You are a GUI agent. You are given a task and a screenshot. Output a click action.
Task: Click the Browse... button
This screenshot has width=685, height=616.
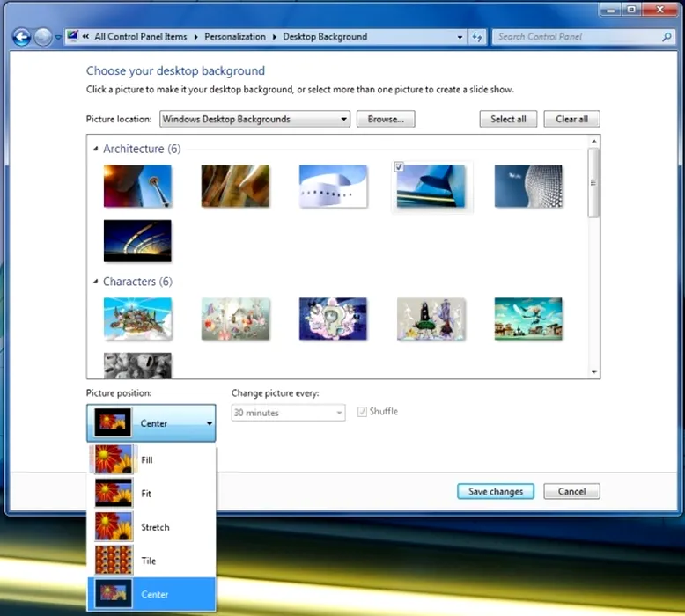[x=385, y=119]
